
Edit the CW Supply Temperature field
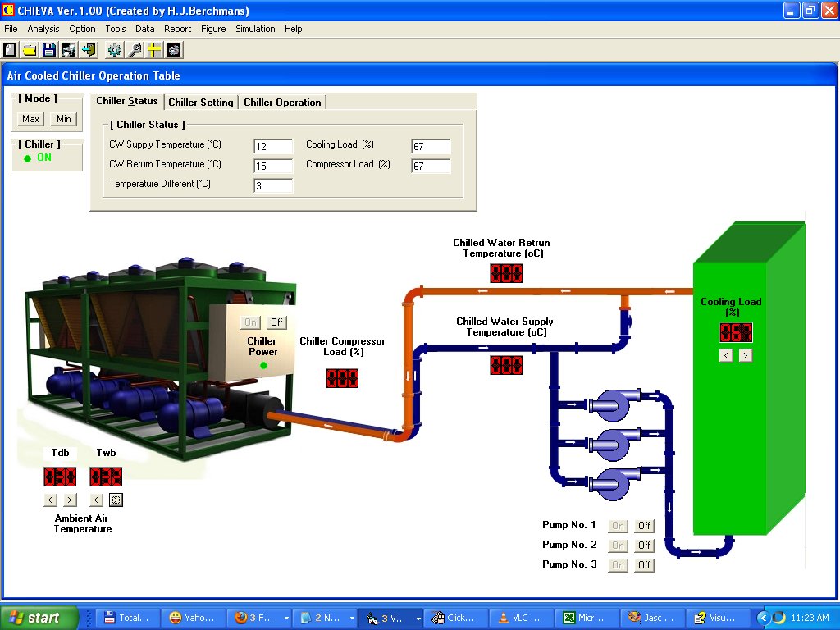click(x=273, y=146)
